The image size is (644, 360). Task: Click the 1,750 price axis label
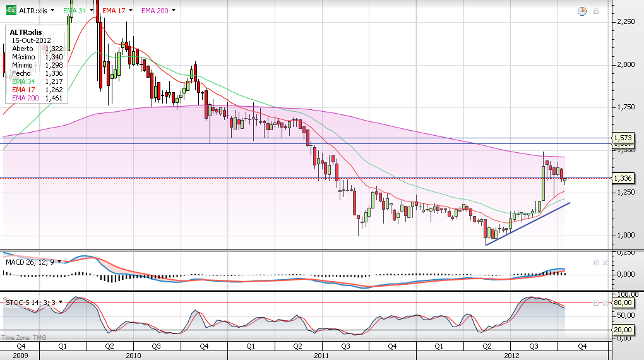[626, 107]
